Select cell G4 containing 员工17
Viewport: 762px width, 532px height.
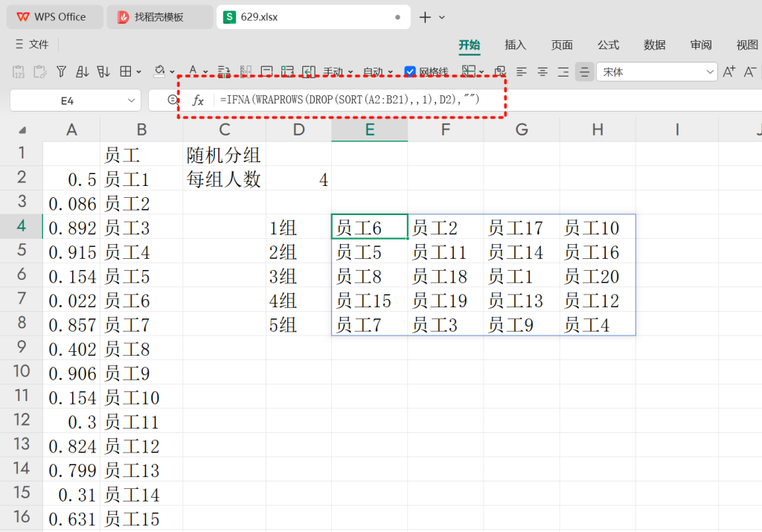pyautogui.click(x=522, y=226)
